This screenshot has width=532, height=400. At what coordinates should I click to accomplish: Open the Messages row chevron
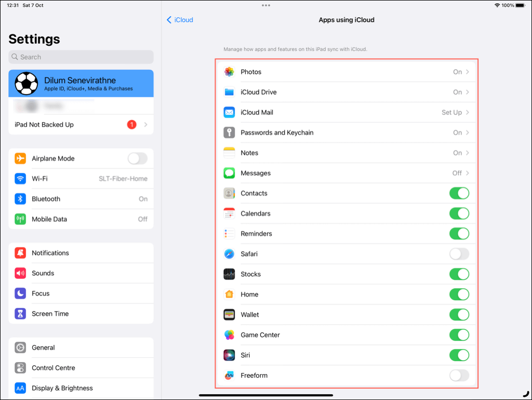(468, 173)
